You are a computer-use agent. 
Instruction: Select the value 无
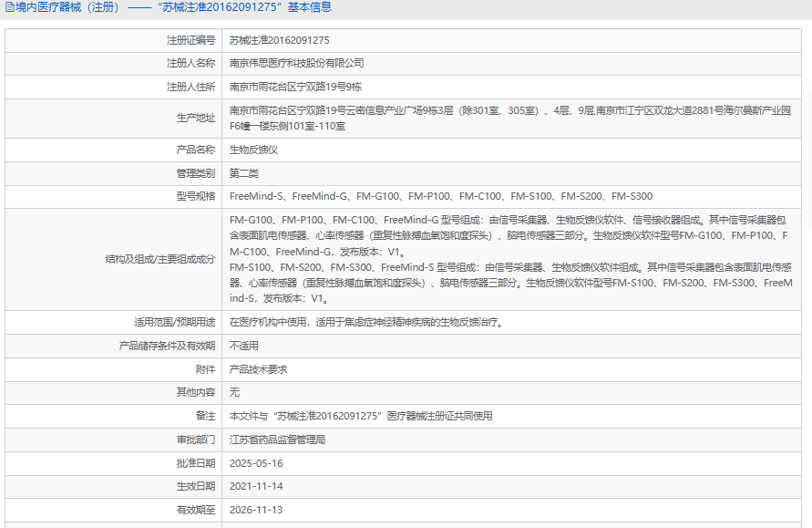(x=234, y=392)
